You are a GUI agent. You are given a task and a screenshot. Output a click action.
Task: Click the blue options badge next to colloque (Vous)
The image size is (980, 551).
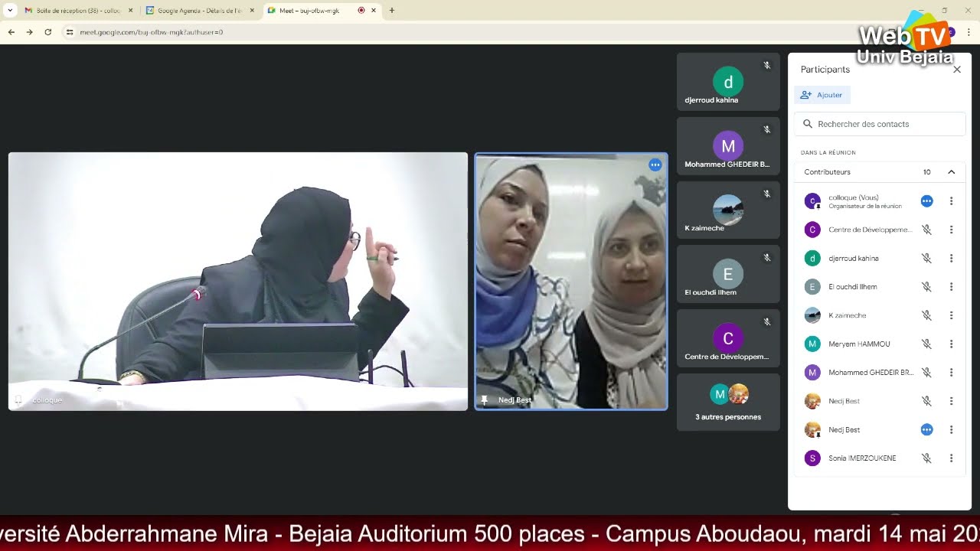click(926, 201)
